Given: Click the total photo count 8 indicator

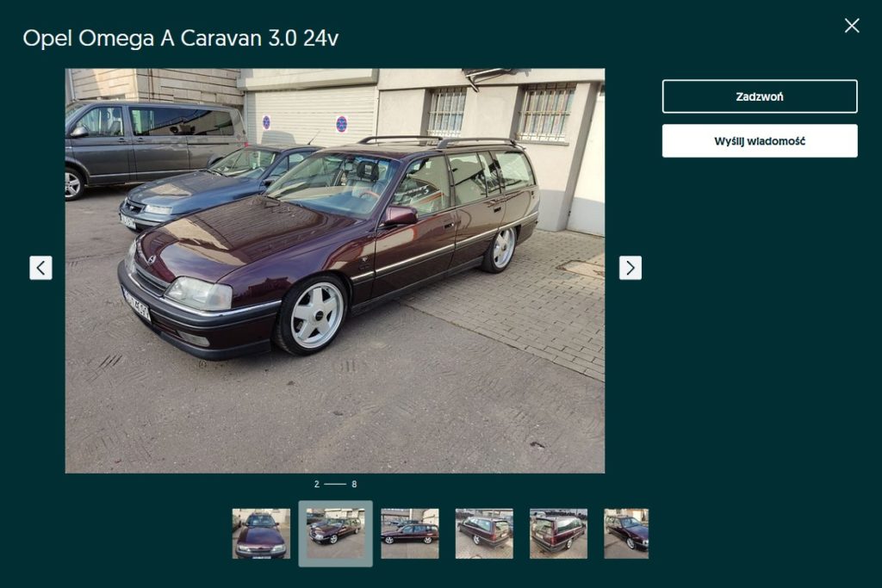Looking at the screenshot, I should pos(354,484).
